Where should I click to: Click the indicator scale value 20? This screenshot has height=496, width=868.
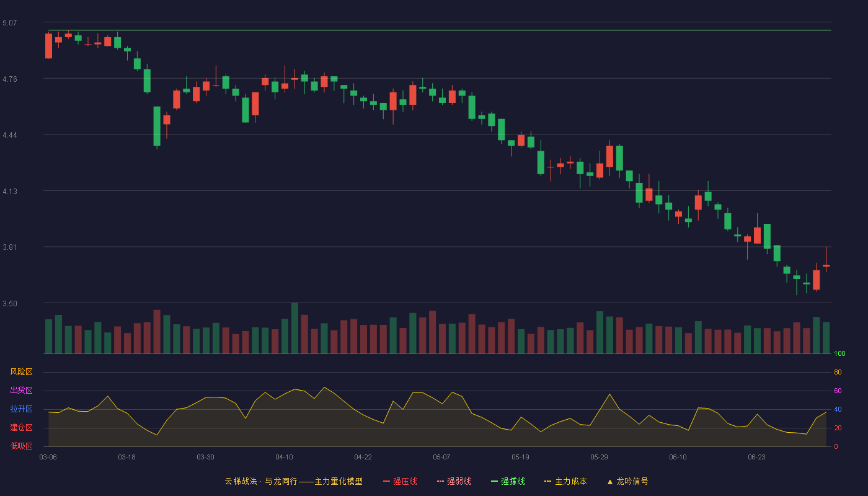tap(838, 428)
